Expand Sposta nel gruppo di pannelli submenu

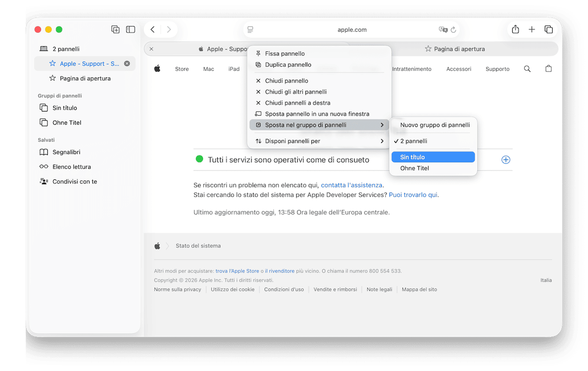click(320, 125)
